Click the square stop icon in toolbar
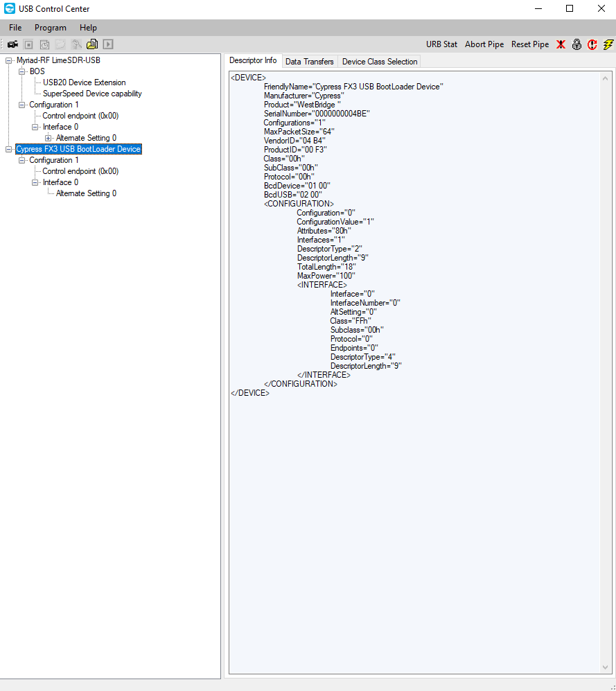This screenshot has width=616, height=691. pos(28,44)
